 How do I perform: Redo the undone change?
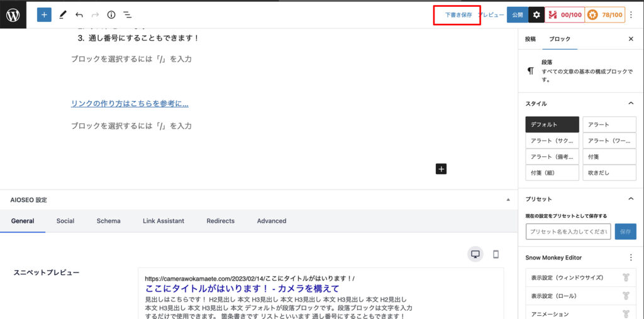point(96,15)
